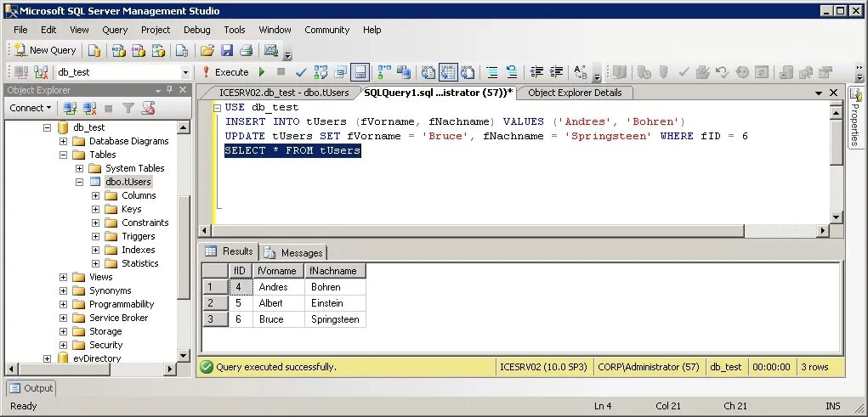Open the Connect dropdown in Object Explorer
The height and width of the screenshot is (417, 868).
click(30, 108)
